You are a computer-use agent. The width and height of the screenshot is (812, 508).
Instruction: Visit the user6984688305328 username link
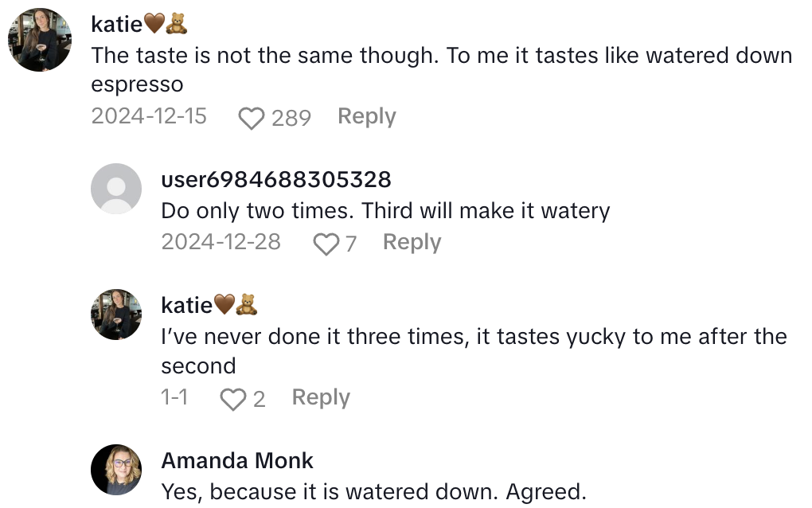(276, 179)
